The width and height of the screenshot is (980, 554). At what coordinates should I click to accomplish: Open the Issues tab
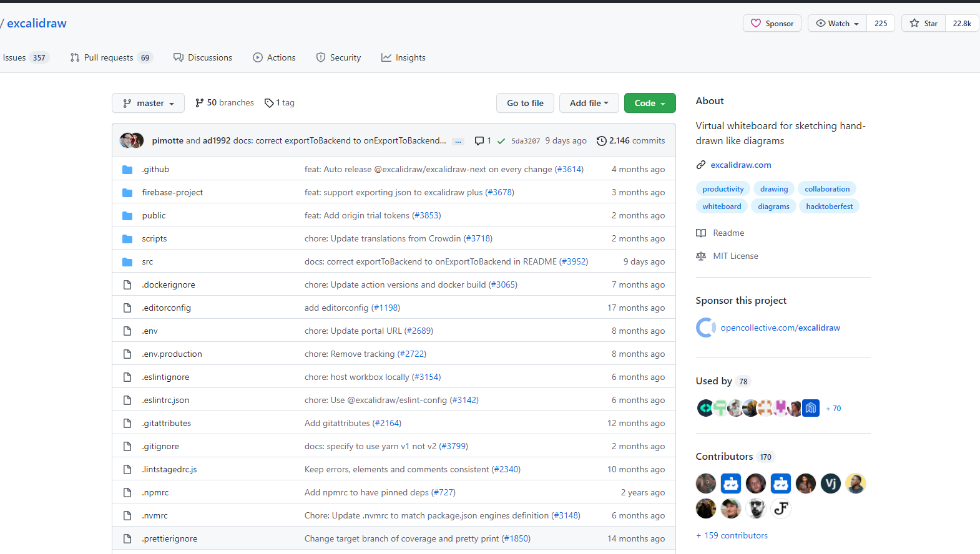tap(25, 57)
